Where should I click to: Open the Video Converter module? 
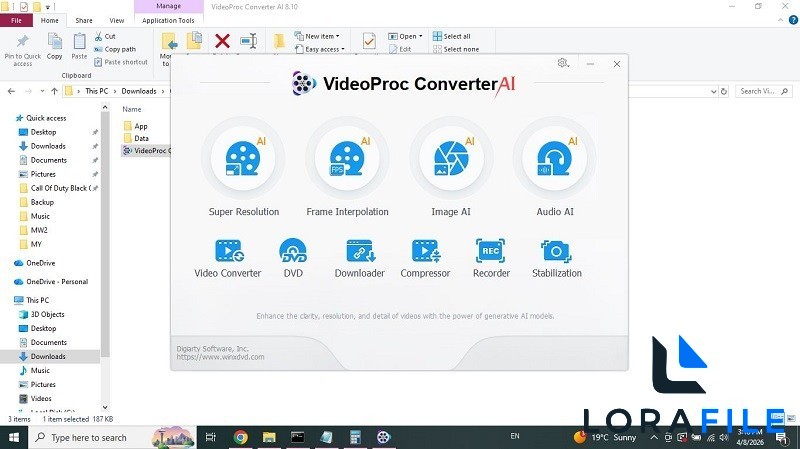[228, 259]
